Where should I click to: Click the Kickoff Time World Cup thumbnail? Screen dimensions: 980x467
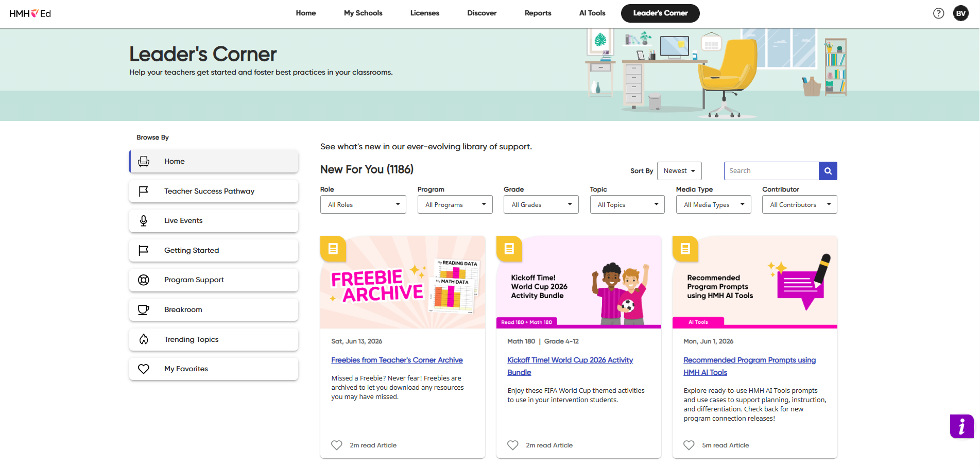579,282
